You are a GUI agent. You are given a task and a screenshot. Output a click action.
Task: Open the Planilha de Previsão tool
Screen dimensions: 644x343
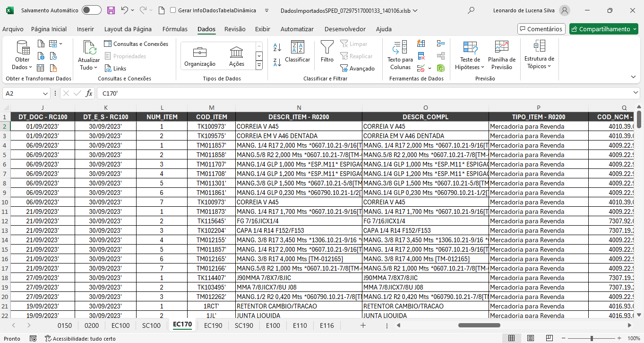click(x=501, y=47)
